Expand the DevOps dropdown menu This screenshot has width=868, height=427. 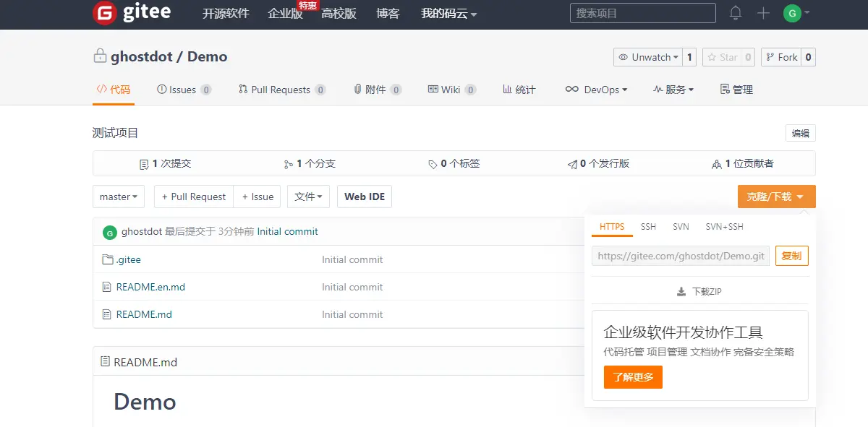[596, 90]
